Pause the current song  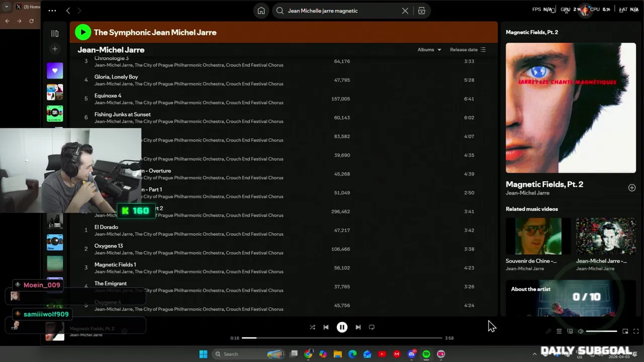(342, 327)
